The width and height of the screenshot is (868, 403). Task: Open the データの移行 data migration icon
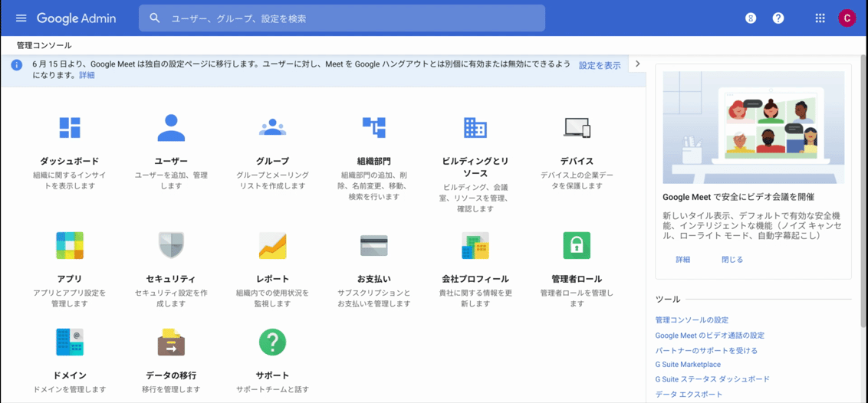point(171,342)
